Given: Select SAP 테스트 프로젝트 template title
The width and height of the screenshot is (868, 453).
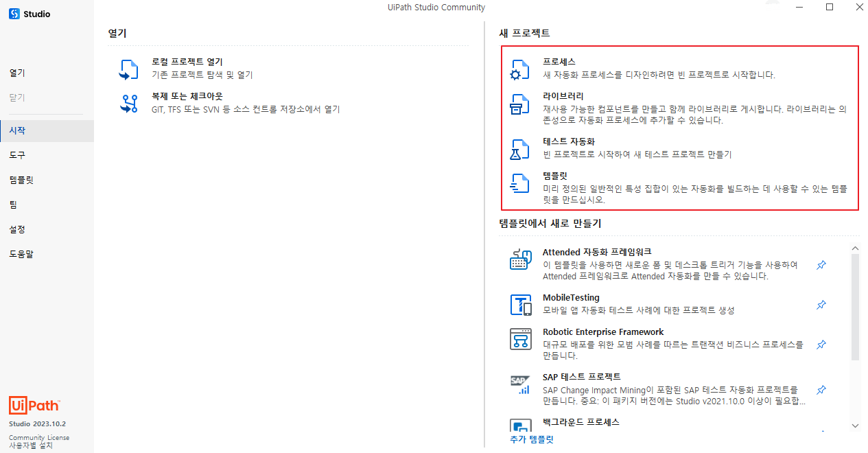Looking at the screenshot, I should (582, 377).
